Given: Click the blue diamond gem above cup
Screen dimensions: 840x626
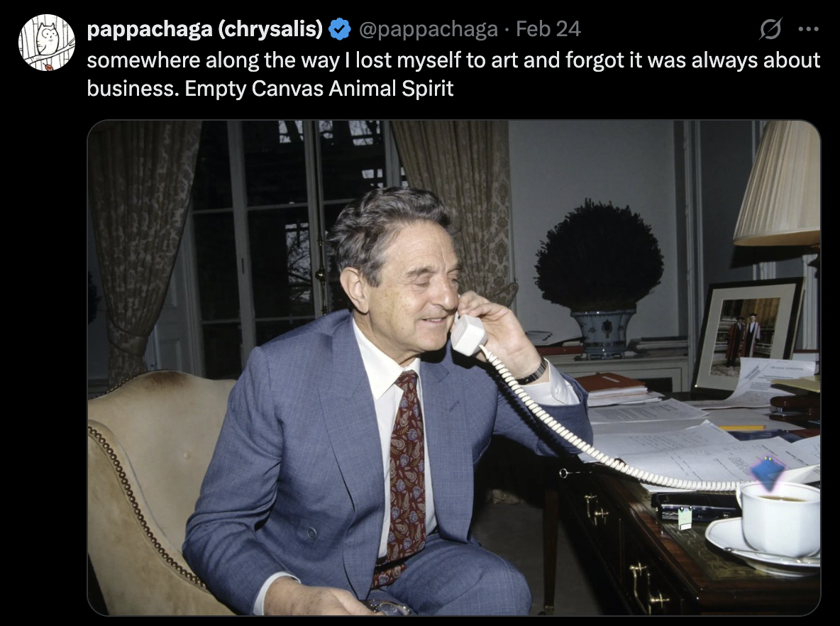Looking at the screenshot, I should pyautogui.click(x=768, y=474).
